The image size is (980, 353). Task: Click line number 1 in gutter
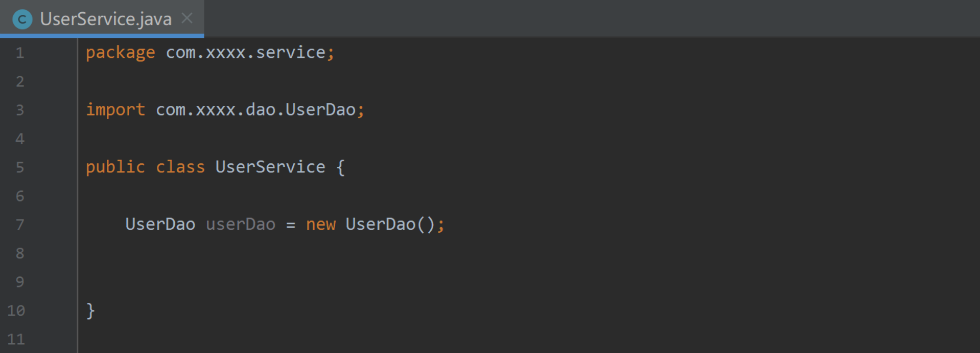20,53
